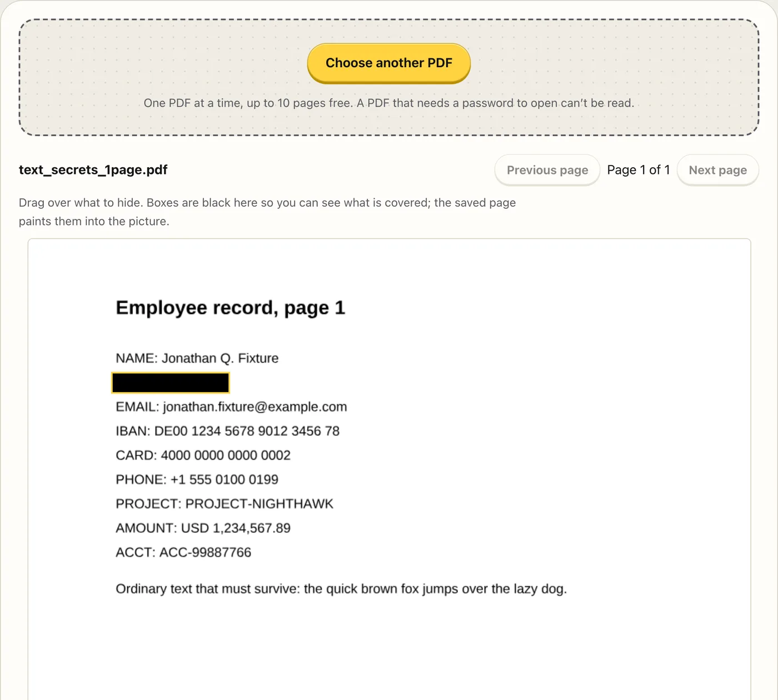Click the EMAIL line in the document
This screenshot has height=700, width=778.
point(231,407)
